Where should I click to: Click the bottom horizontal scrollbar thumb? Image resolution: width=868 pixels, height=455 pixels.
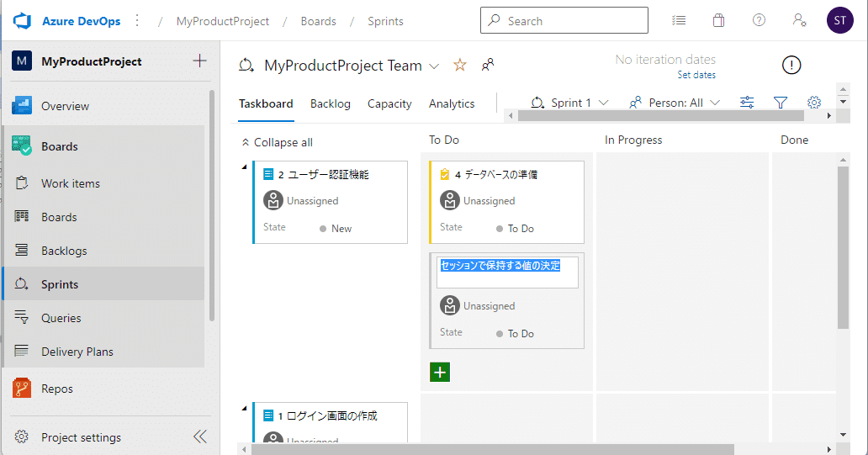492,449
